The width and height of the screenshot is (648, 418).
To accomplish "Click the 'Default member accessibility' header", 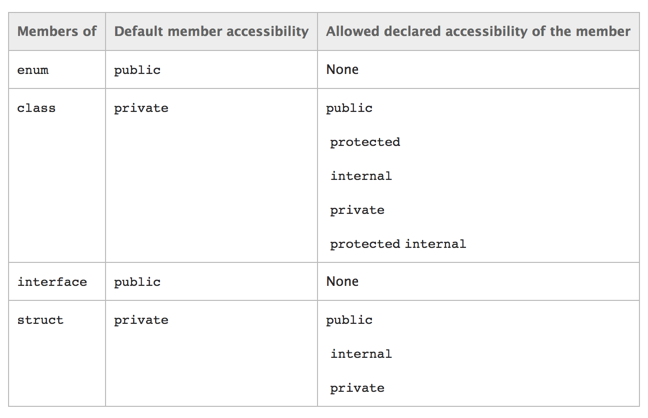I will [x=211, y=31].
